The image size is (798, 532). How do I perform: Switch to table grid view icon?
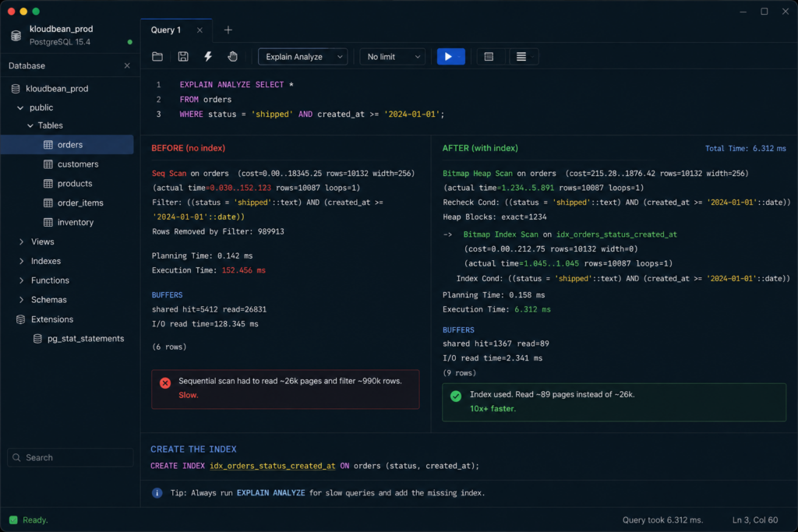pyautogui.click(x=489, y=56)
